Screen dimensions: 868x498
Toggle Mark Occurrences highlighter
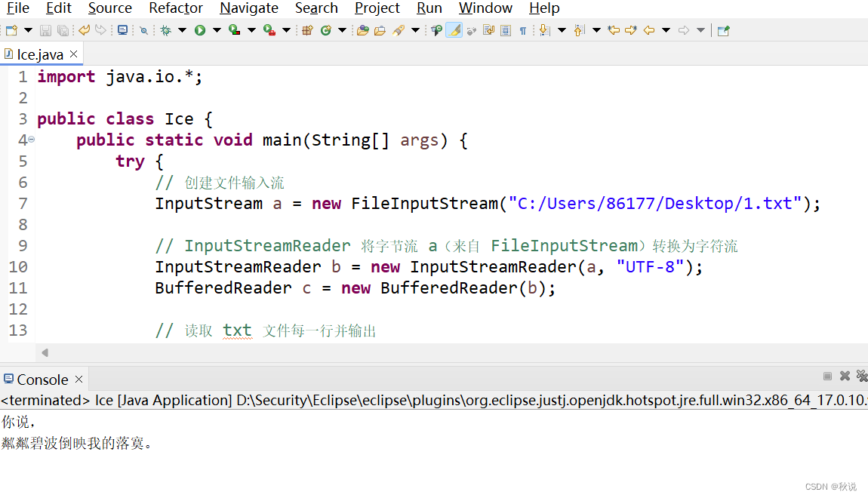pos(454,30)
